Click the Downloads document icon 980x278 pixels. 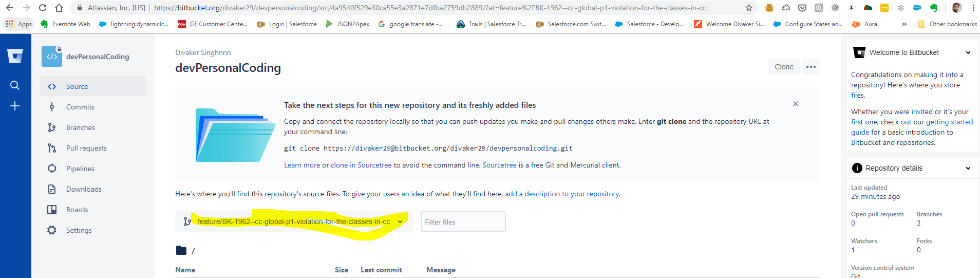[52, 189]
